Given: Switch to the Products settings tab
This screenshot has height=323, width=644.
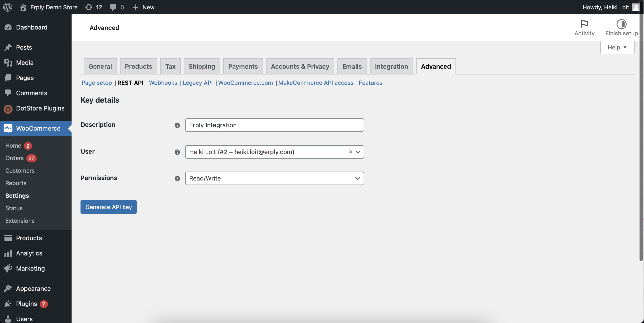Looking at the screenshot, I should click(138, 66).
